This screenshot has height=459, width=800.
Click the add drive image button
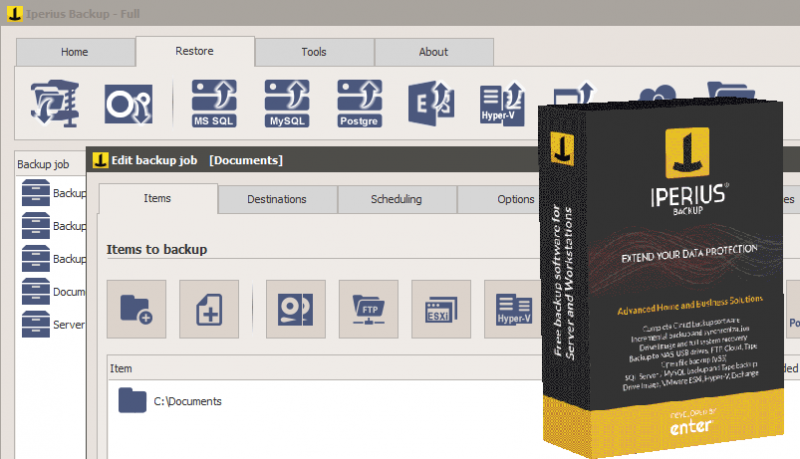point(296,309)
